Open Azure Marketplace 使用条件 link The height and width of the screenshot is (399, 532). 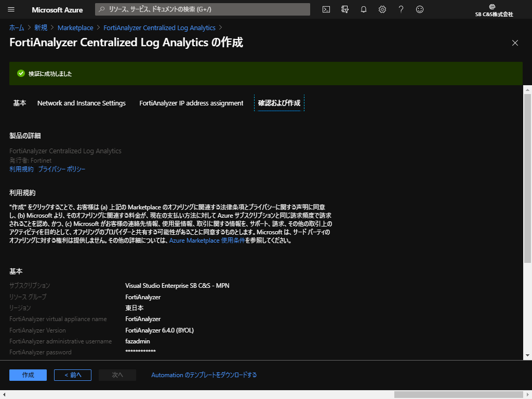click(x=207, y=240)
